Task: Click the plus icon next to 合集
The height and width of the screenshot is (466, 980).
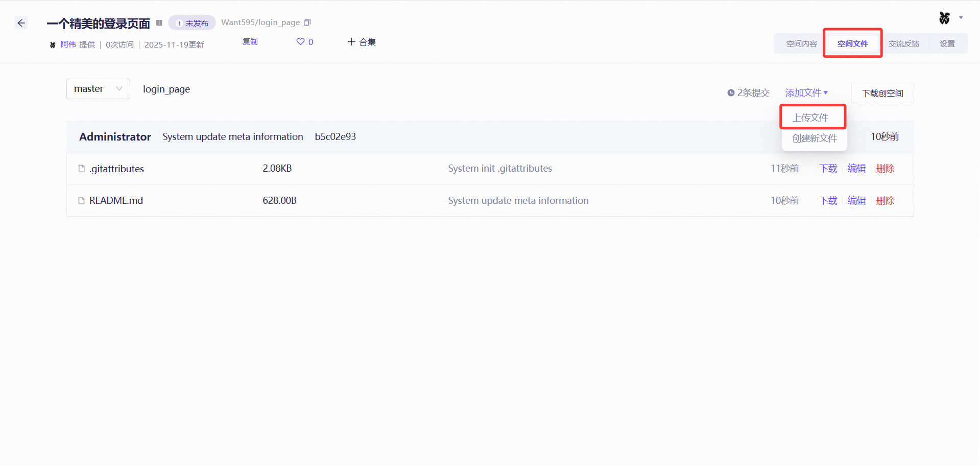Action: (350, 42)
